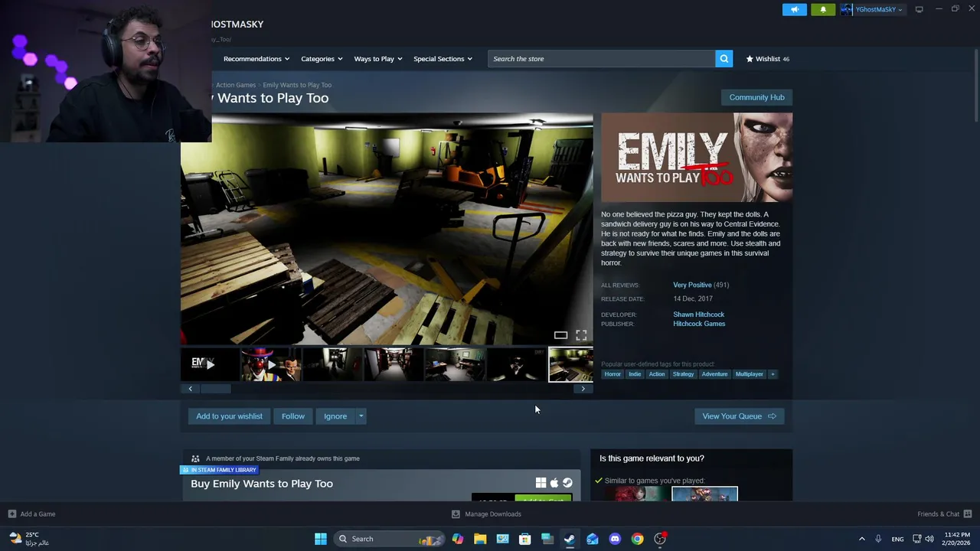Select the office desk screenshot thumbnail
Viewport: 980px width, 551px height.
coord(455,364)
